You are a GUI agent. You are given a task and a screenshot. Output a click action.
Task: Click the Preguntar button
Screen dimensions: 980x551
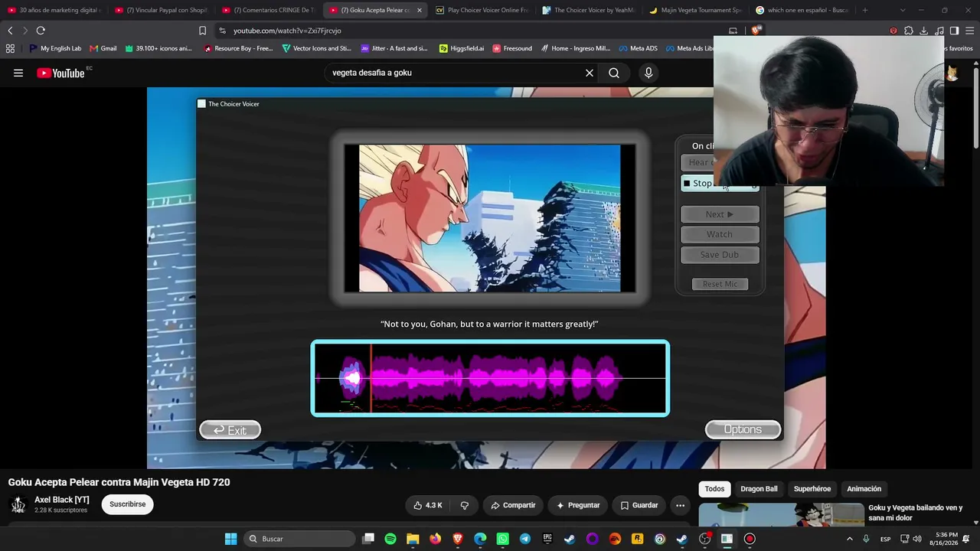point(578,505)
